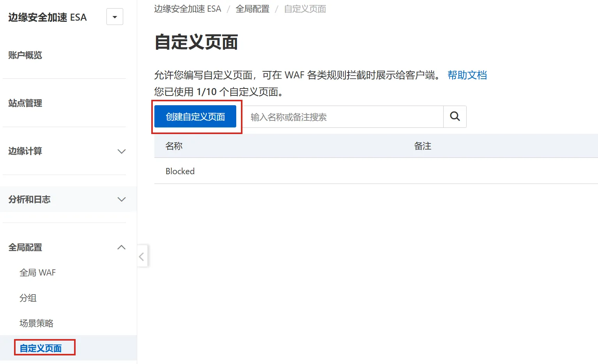This screenshot has height=364, width=598.
Task: Open the Blocked custom page row
Action: [x=180, y=171]
